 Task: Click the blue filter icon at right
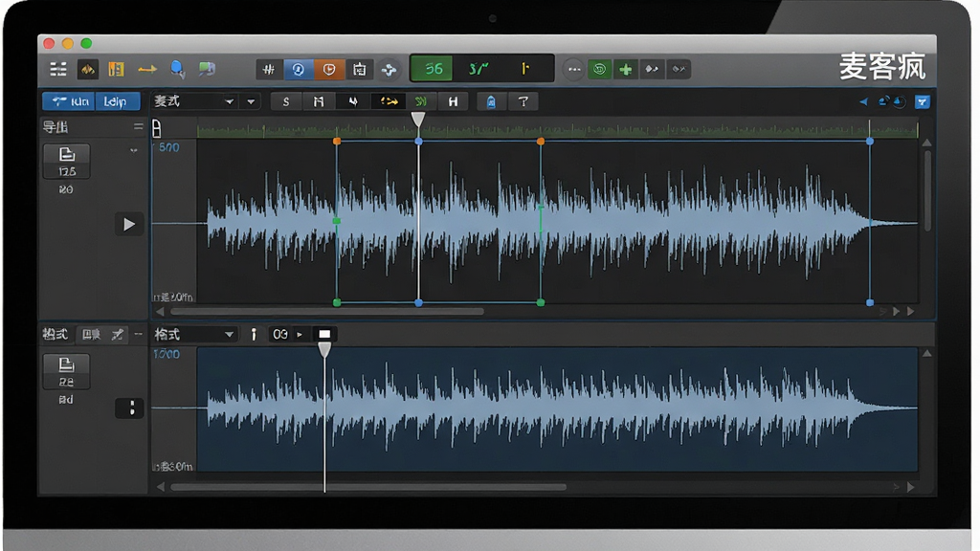(923, 101)
